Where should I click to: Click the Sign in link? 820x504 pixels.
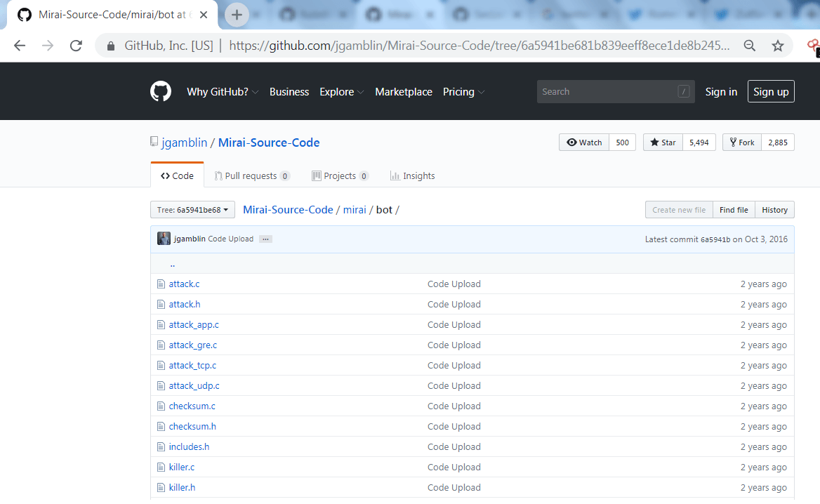(721, 92)
